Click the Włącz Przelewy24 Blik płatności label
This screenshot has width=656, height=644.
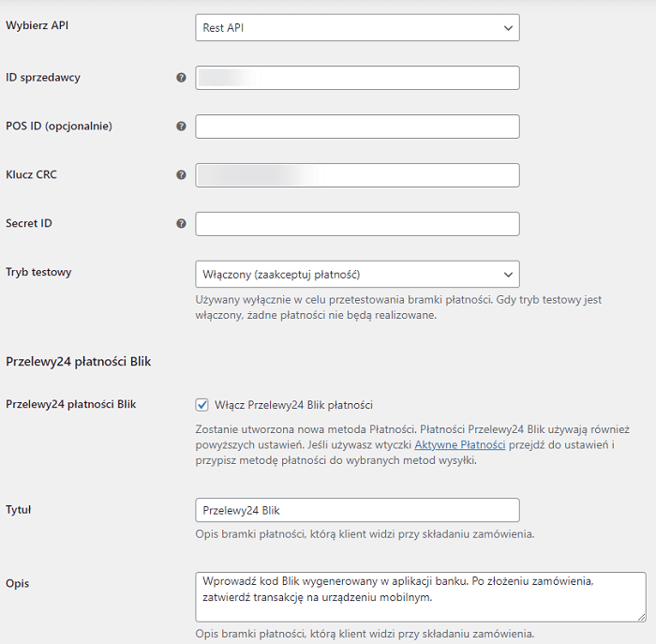tap(293, 405)
